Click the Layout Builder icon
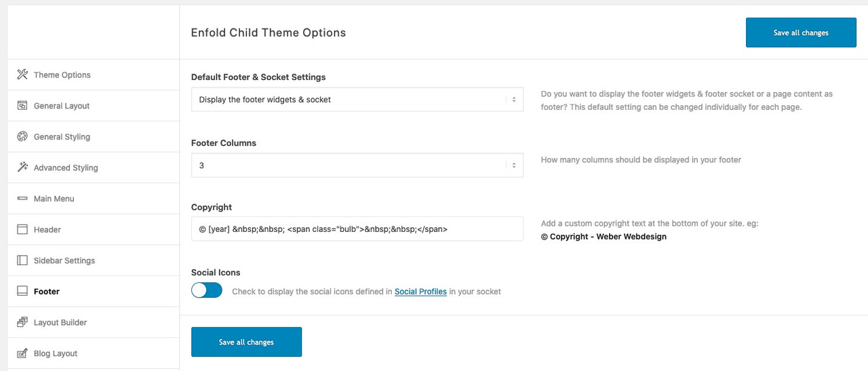 [22, 322]
